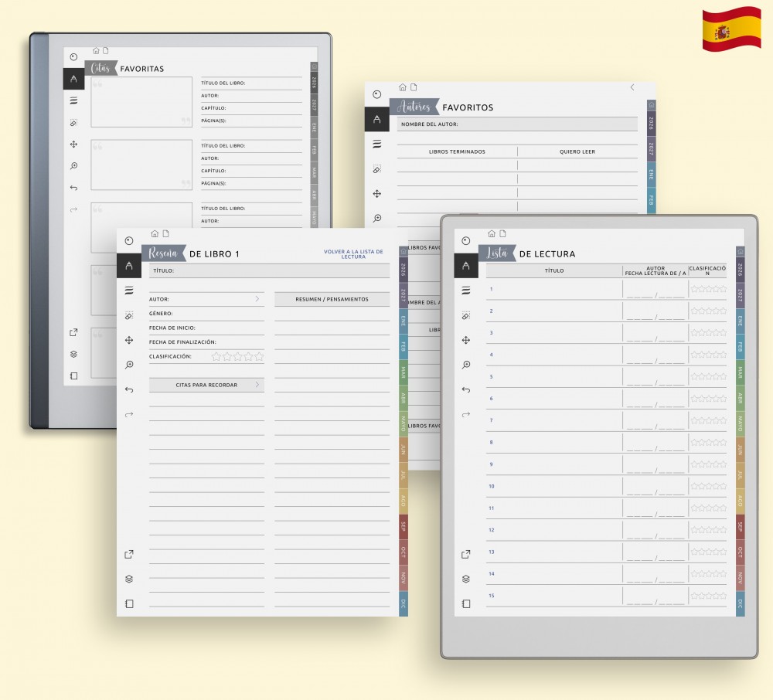The image size is (773, 700).
Task: Click the zoom magnifier on Reseña de Libro toolbar
Action: click(129, 365)
